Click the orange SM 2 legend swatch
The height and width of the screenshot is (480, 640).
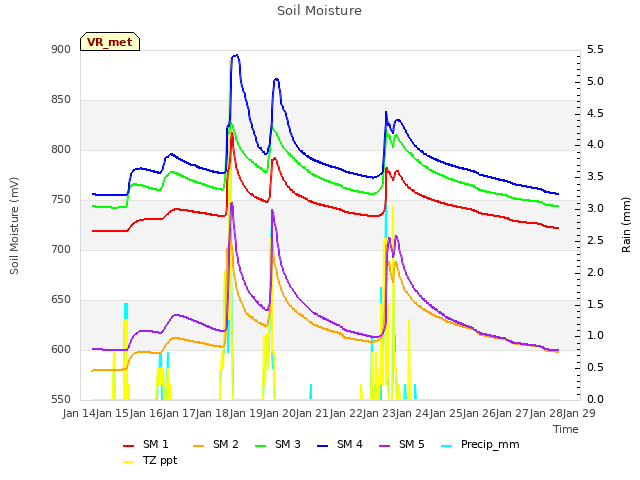[199, 446]
